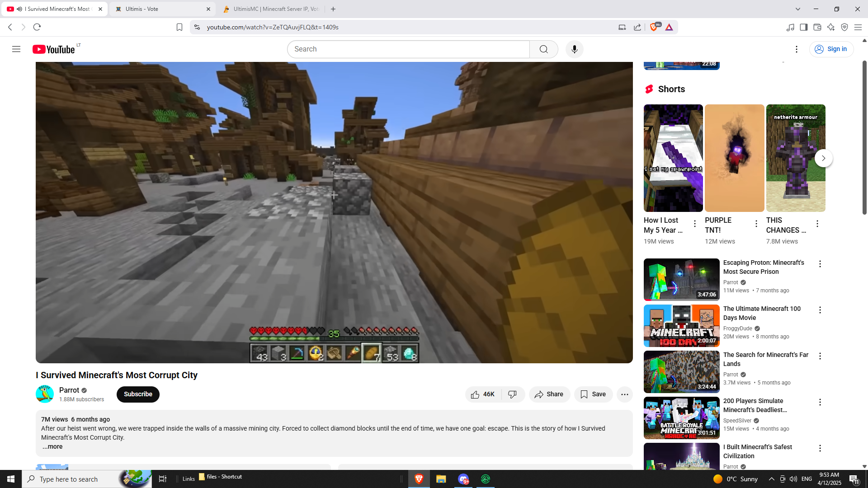Switch to the UltimisMC Minecraft Server tab
The height and width of the screenshot is (488, 868).
(x=270, y=9)
